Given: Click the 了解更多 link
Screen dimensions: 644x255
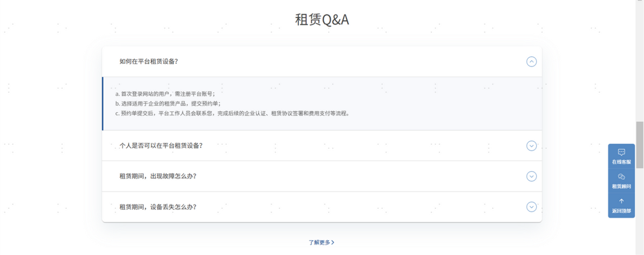Looking at the screenshot, I should (319, 243).
